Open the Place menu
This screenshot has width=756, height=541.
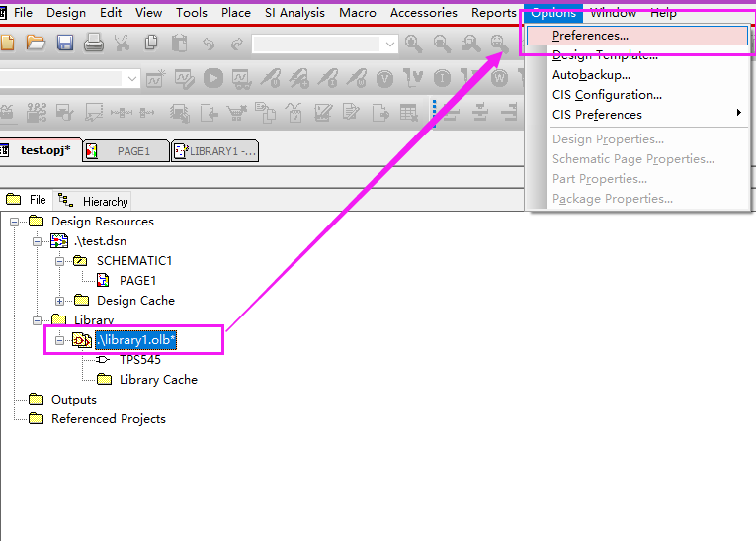pos(236,13)
